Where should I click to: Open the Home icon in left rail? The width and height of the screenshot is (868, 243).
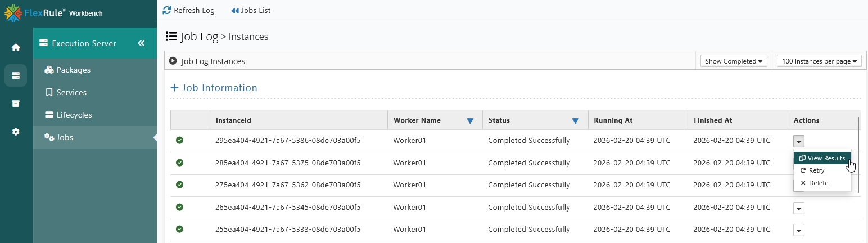tap(16, 47)
